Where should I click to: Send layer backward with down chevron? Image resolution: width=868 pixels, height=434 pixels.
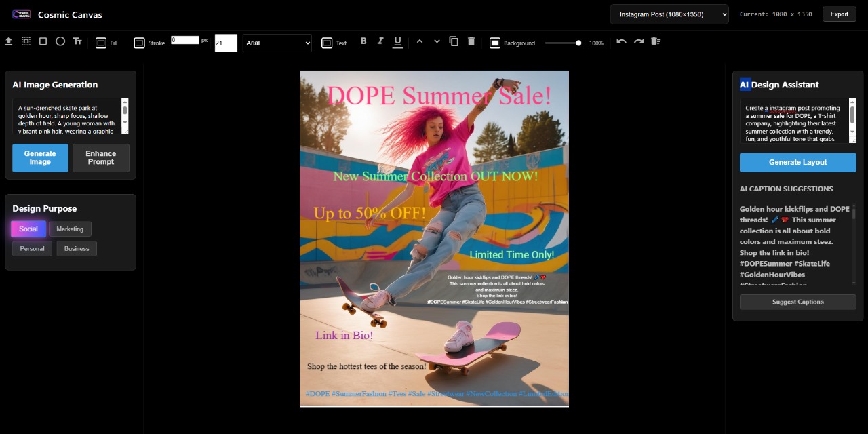[x=437, y=41]
